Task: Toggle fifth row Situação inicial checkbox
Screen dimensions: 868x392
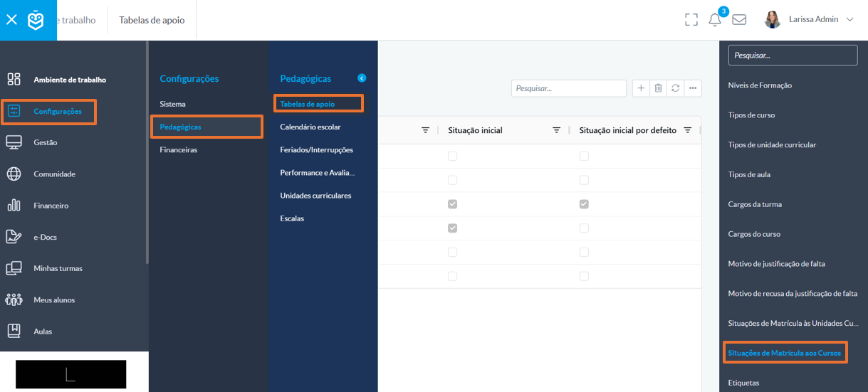Action: point(452,252)
